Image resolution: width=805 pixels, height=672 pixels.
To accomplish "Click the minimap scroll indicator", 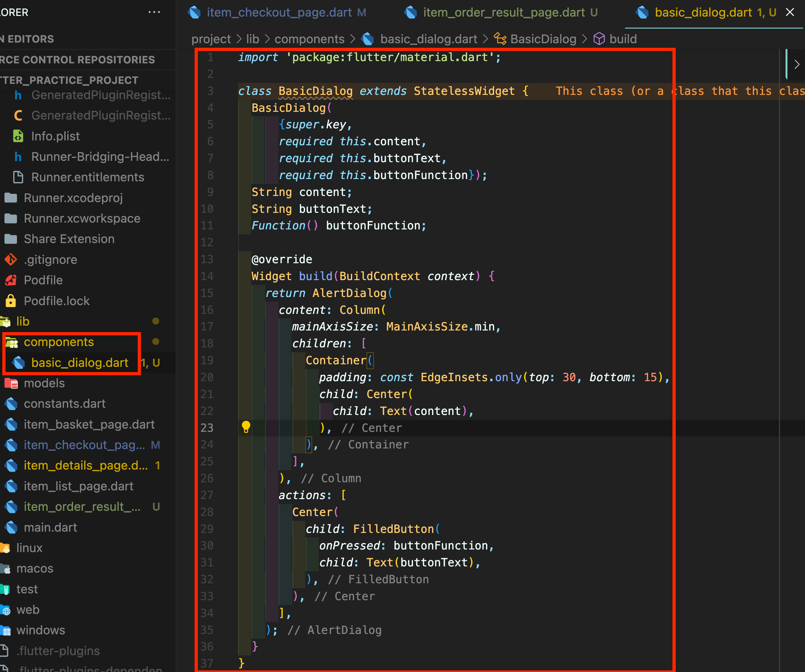I will tap(786, 64).
